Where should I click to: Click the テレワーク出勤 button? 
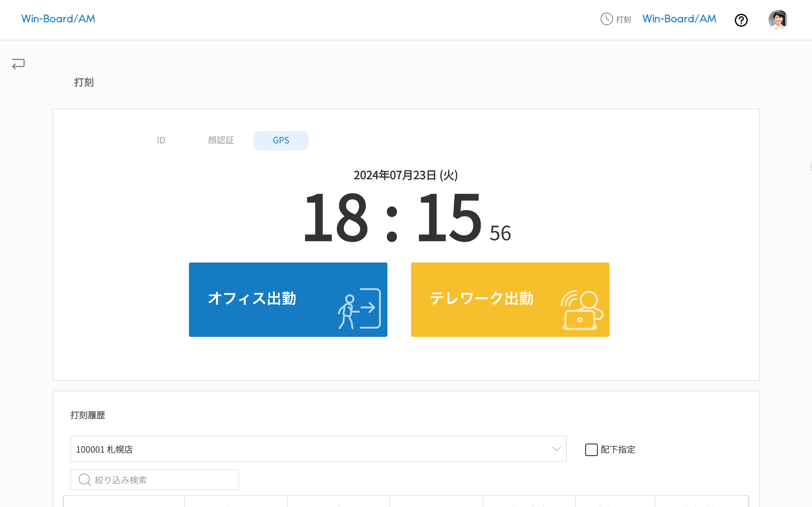[510, 299]
